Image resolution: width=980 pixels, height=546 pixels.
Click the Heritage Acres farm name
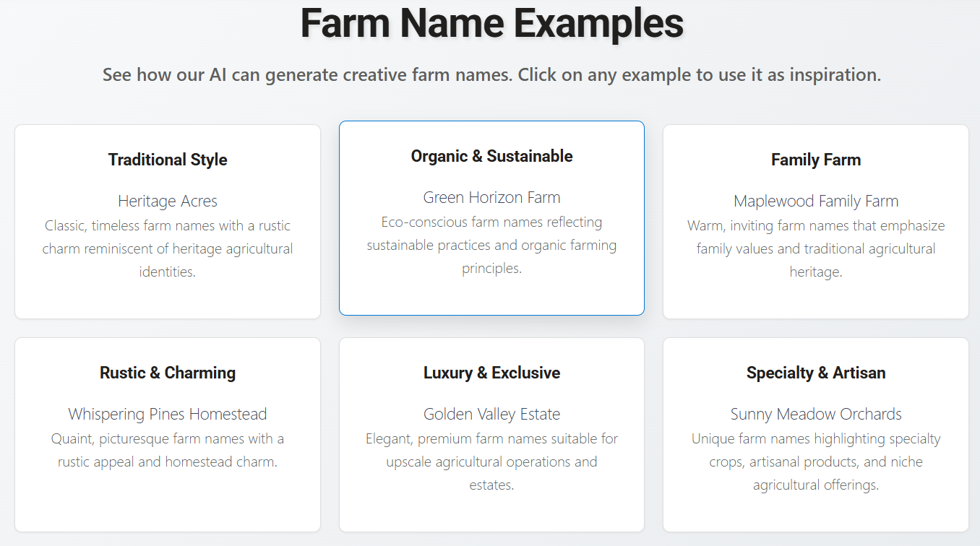[x=167, y=201]
